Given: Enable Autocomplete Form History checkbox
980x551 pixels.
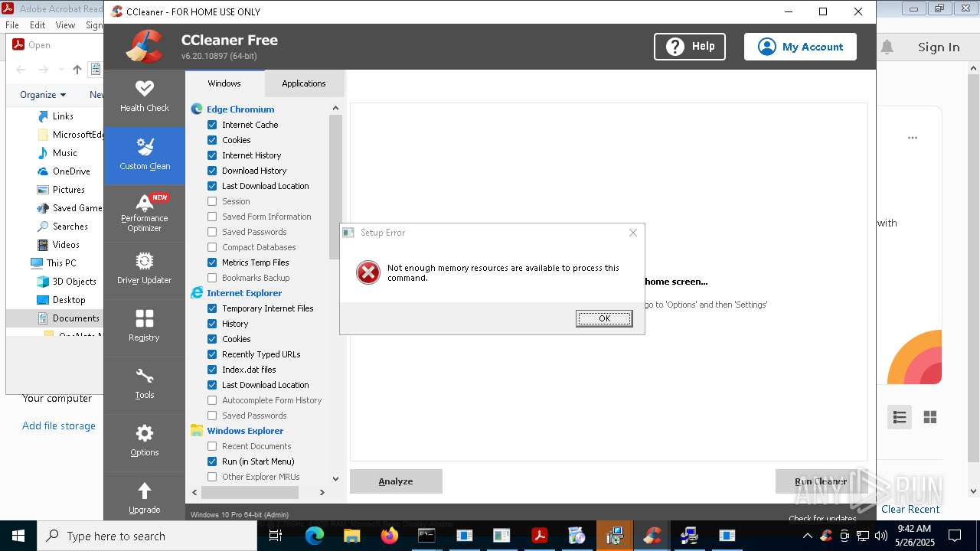Looking at the screenshot, I should click(212, 400).
